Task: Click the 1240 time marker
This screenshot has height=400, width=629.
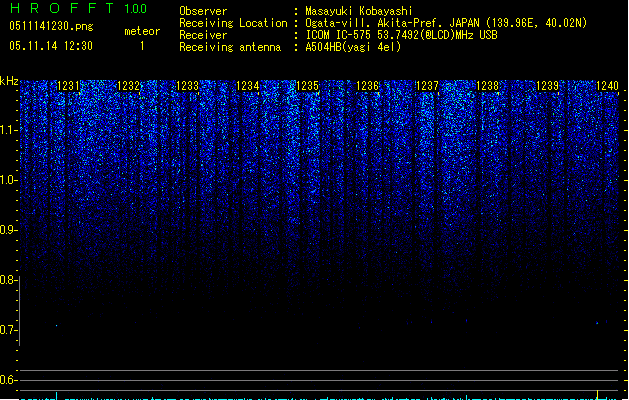Action: pyautogui.click(x=607, y=86)
